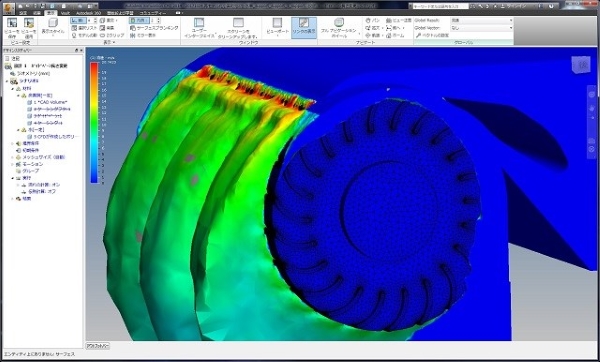The image size is (600, 362).
Task: Switch to the Autodesk 360 ribbon tab
Action: pyautogui.click(x=88, y=13)
